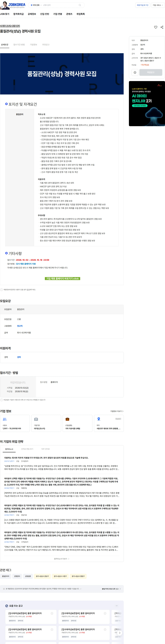Screen dimensions: 165x644
Task: Click the briefcase icon for 산업(업종)
Action: click(67, 419)
